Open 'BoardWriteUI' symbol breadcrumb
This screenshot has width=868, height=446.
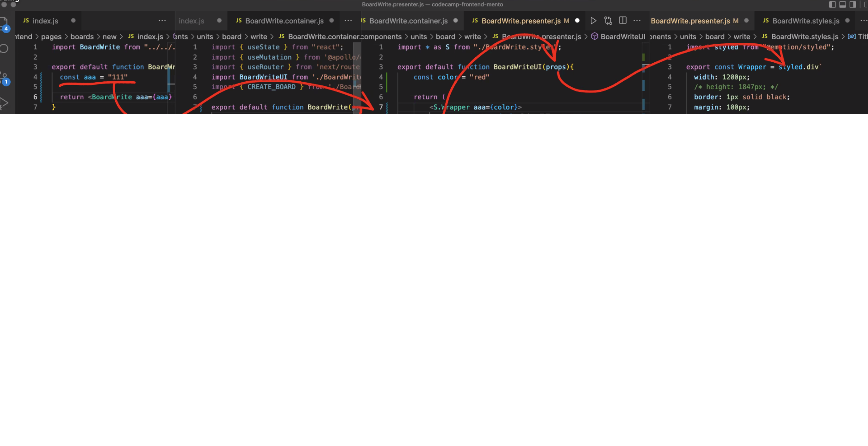[x=618, y=37]
